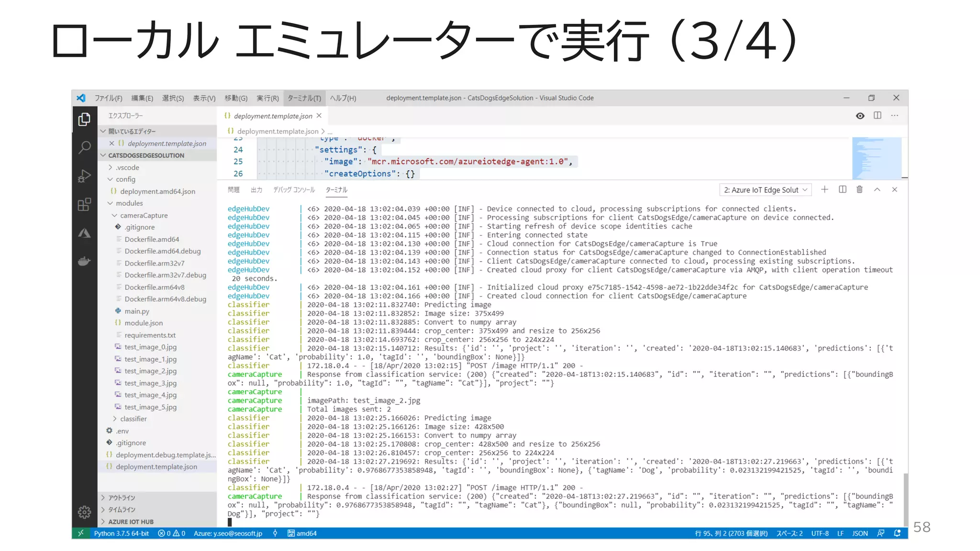980x551 pixels.
Task: Open the Edit menu 編集(E)
Action: (x=142, y=98)
